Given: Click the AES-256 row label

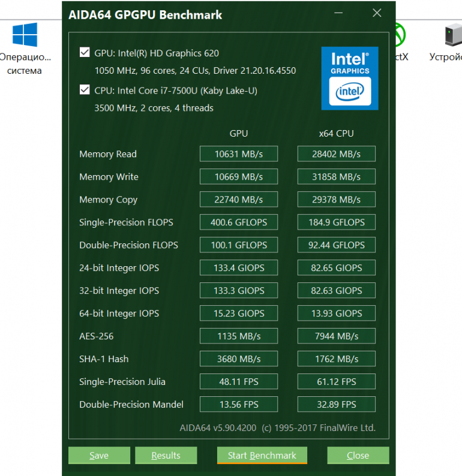Looking at the screenshot, I should (x=96, y=336).
